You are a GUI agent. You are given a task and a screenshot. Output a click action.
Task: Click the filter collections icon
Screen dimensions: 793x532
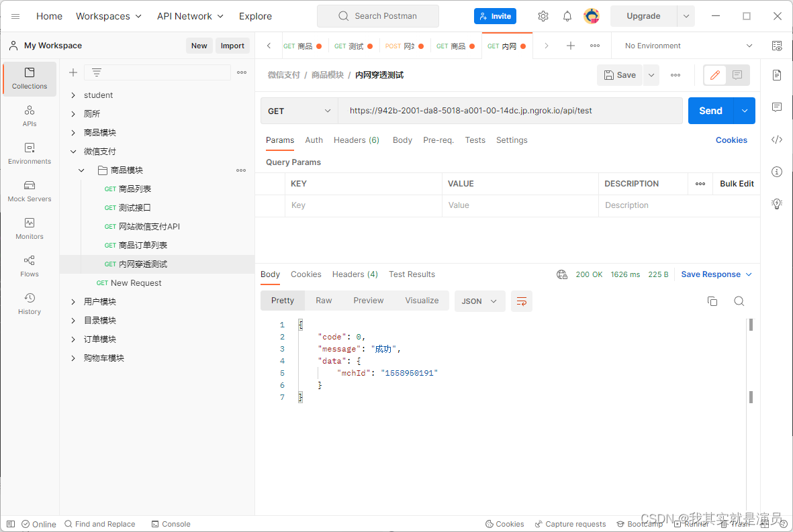tap(97, 72)
